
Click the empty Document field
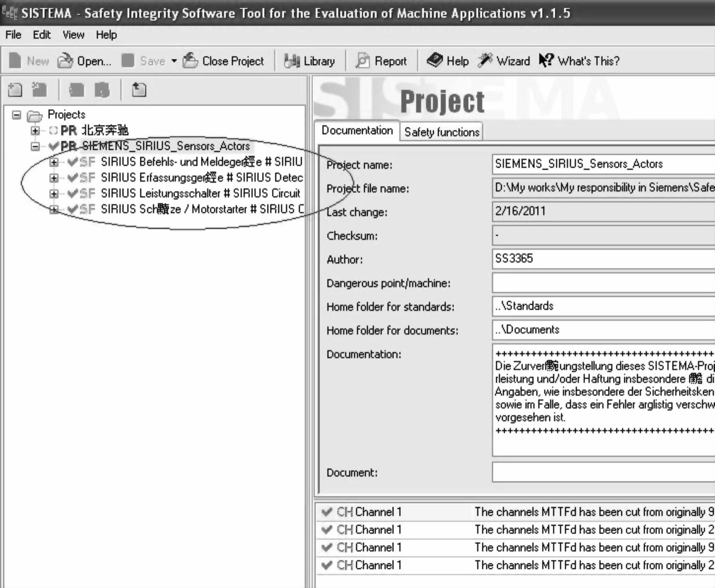[x=604, y=472]
